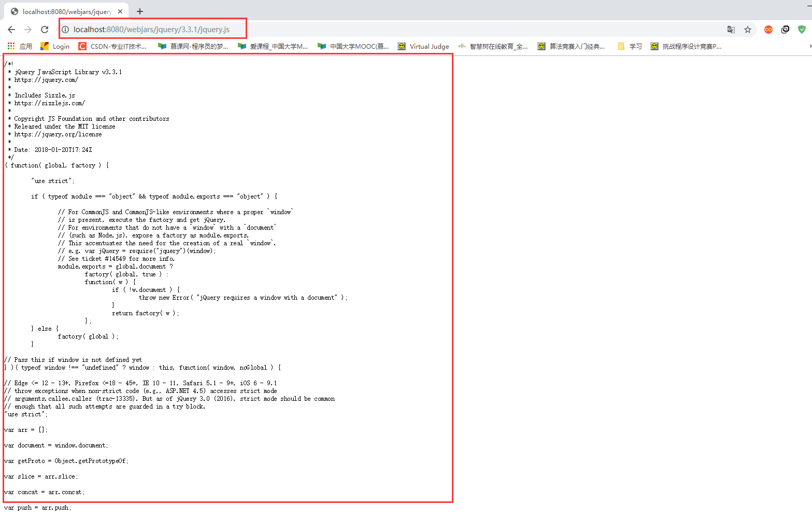Screen dimensions: 812x519
Task: Open the green shield AdGuard extension
Action: point(802,30)
